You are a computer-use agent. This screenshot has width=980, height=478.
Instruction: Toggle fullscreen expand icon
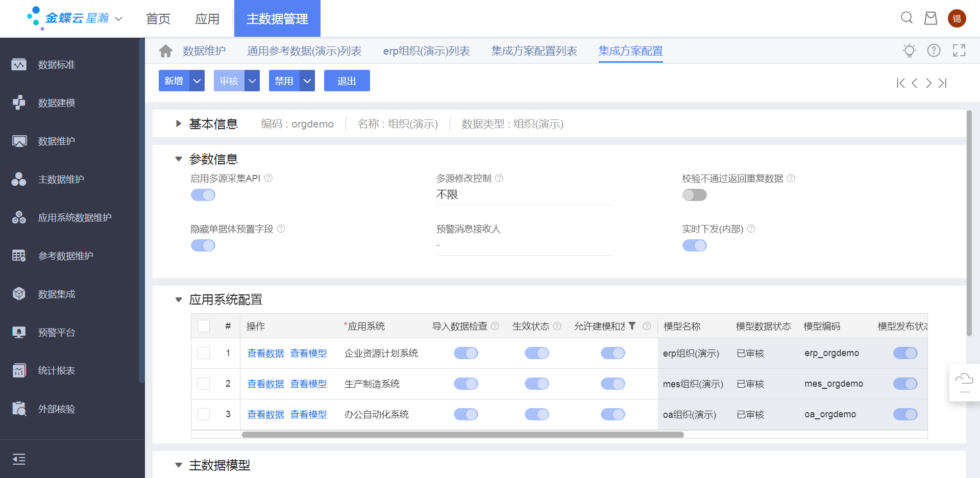pos(959,51)
